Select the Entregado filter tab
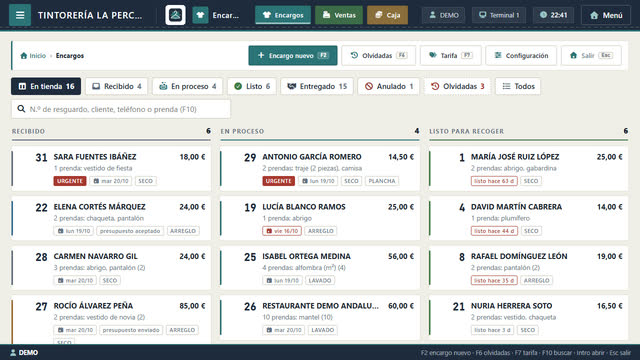The width and height of the screenshot is (640, 360). [x=317, y=86]
